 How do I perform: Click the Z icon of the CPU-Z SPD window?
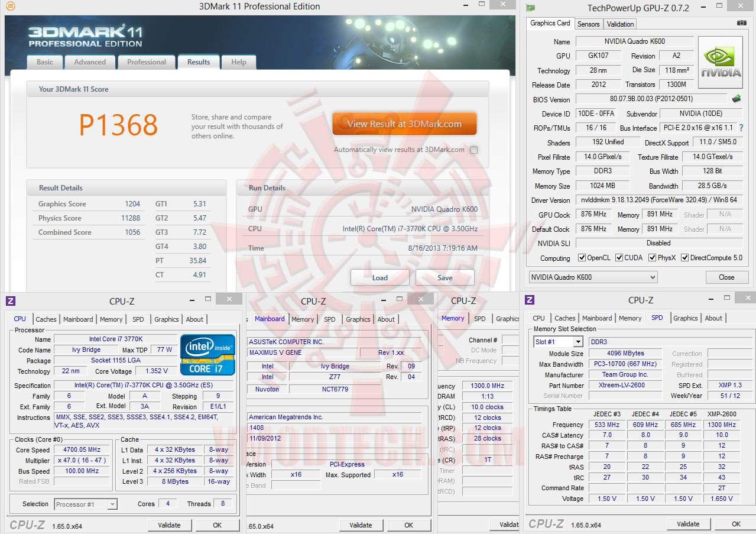coord(530,300)
